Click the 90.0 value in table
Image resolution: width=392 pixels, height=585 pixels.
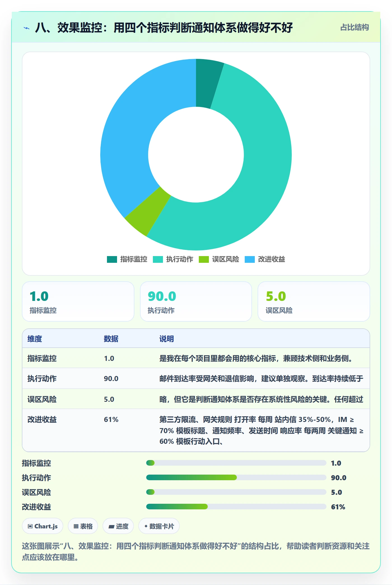coord(111,379)
